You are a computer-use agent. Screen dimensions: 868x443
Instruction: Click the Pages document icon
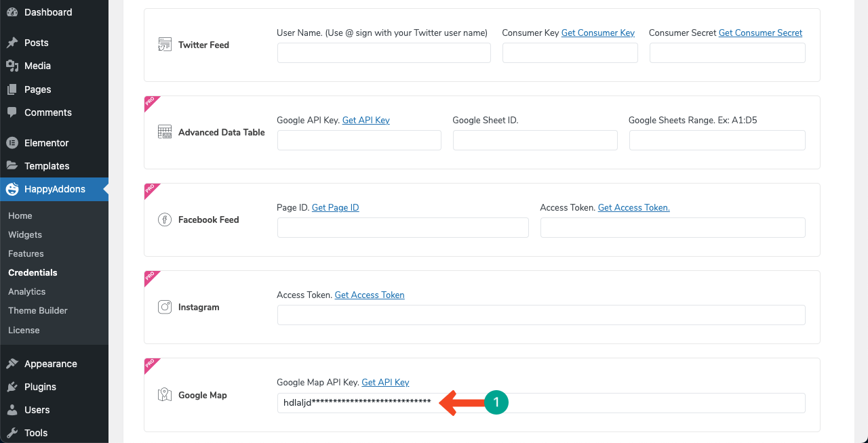(12, 89)
